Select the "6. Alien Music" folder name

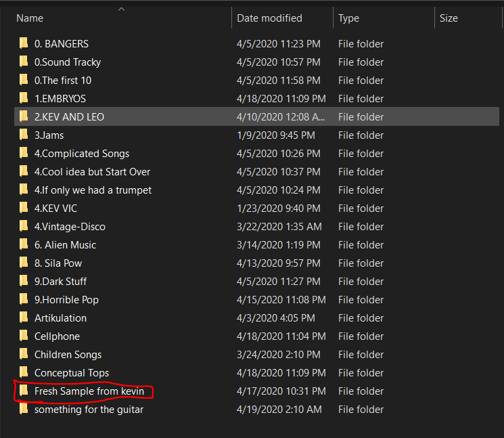click(x=65, y=245)
